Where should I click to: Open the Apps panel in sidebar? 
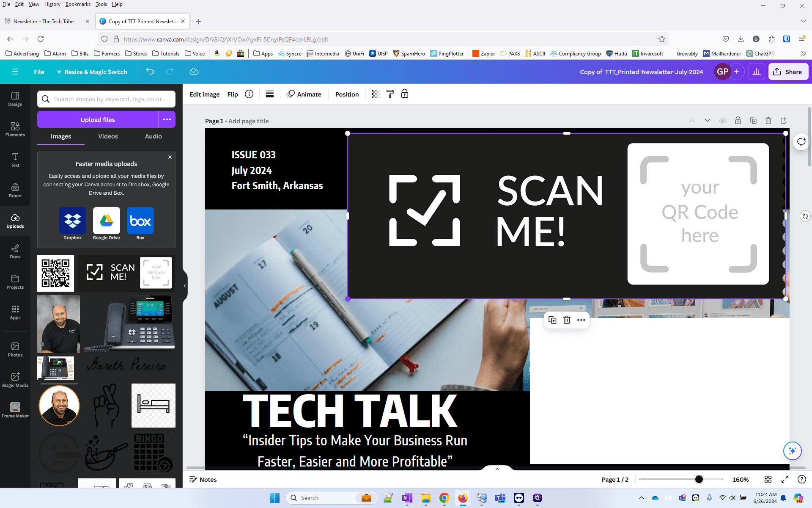click(15, 312)
